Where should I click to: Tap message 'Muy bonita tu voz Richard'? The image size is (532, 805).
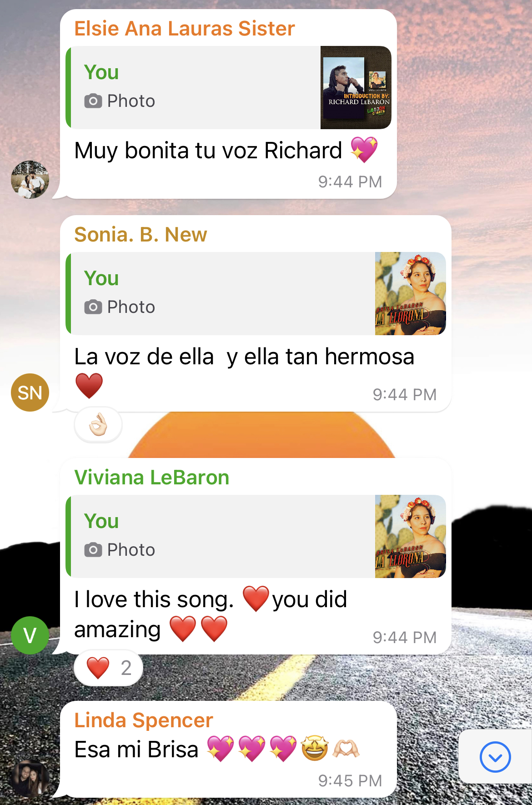pyautogui.click(x=208, y=151)
